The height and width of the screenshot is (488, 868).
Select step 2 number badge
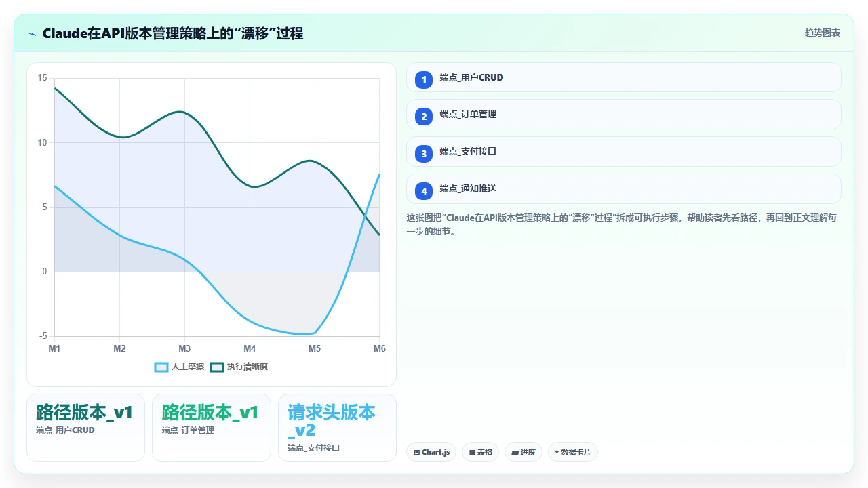click(424, 117)
